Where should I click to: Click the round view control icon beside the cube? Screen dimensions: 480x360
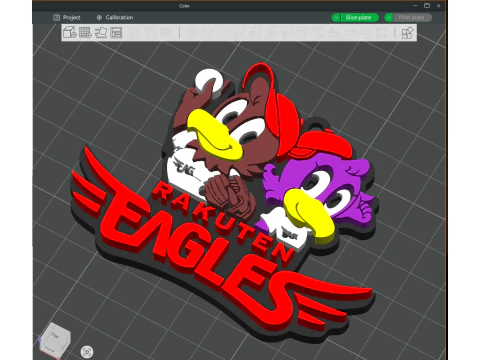(87, 352)
